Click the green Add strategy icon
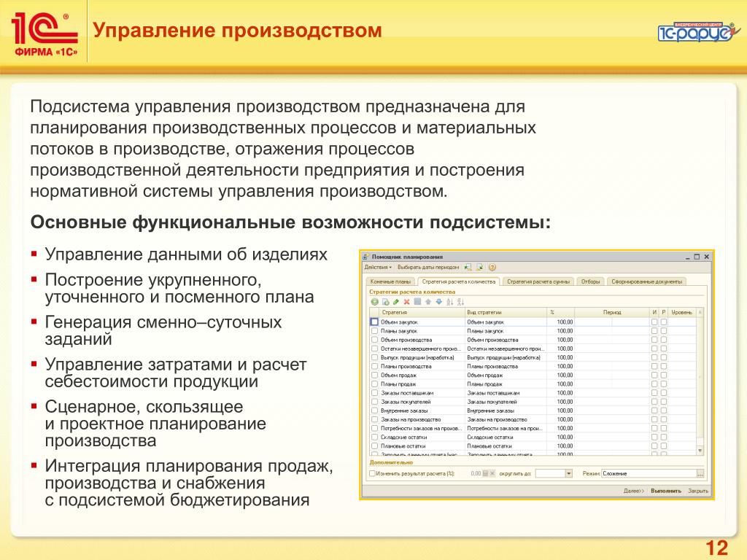 pos(374,302)
